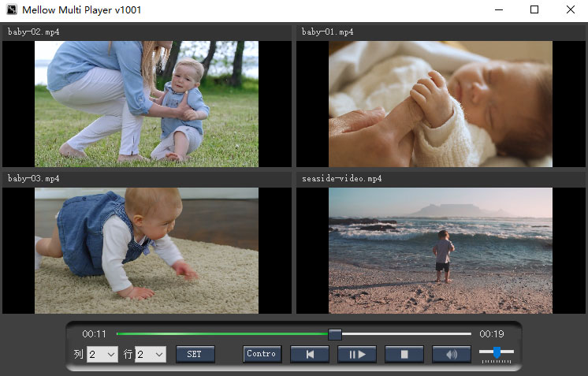The width and height of the screenshot is (588, 376).
Task: Click the seaside-video.mp4 title label
Action: click(x=341, y=179)
